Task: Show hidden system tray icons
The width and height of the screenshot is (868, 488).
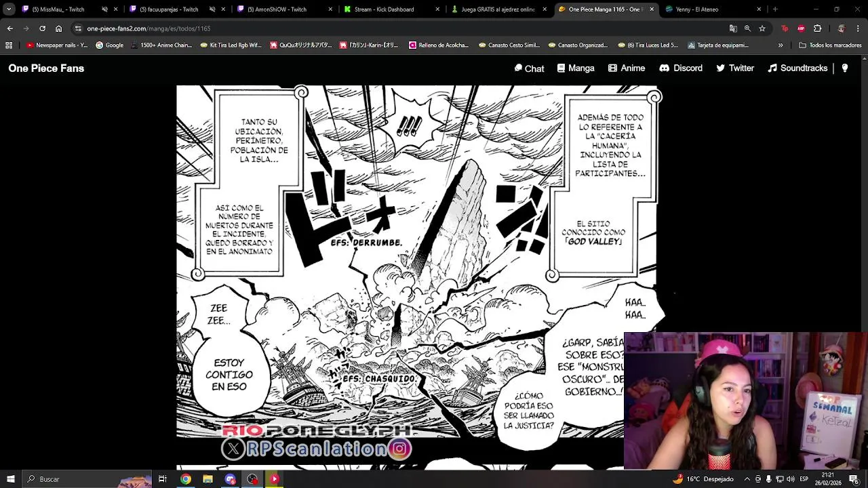Action: [747, 479]
